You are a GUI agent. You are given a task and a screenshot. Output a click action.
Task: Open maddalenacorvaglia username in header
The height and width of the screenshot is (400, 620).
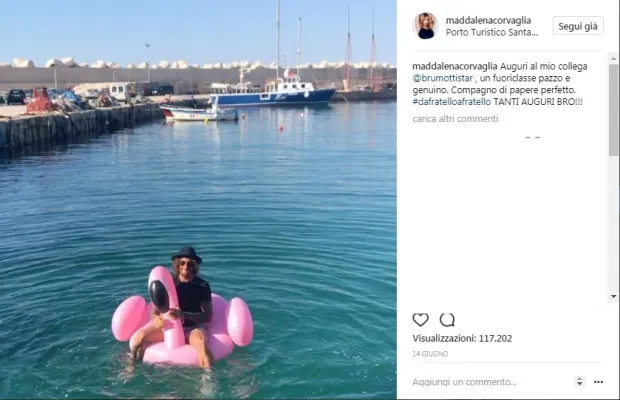tap(488, 20)
